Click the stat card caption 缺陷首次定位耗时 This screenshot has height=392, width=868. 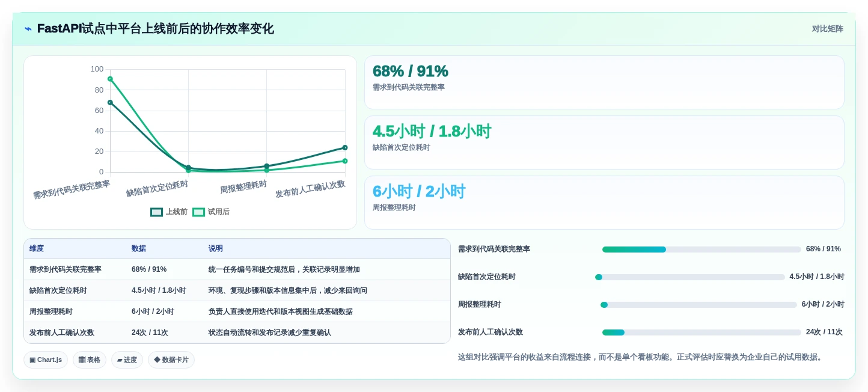coord(402,147)
